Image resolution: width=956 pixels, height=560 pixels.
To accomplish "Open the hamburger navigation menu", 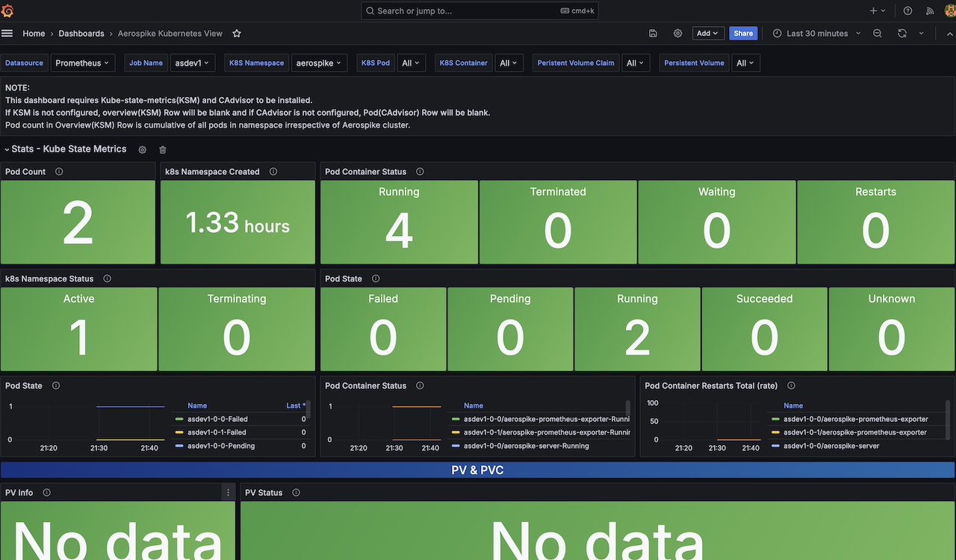I will [x=7, y=34].
